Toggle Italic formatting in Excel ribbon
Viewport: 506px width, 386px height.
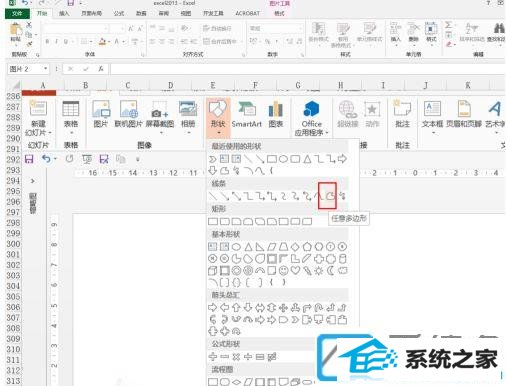(56, 42)
